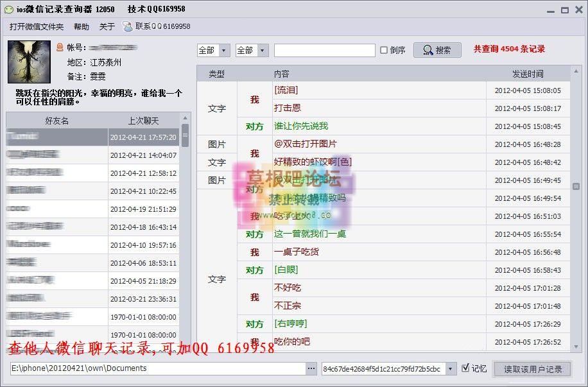Click the 读取该用户记录 button
This screenshot has height=387, width=588.
(x=532, y=369)
